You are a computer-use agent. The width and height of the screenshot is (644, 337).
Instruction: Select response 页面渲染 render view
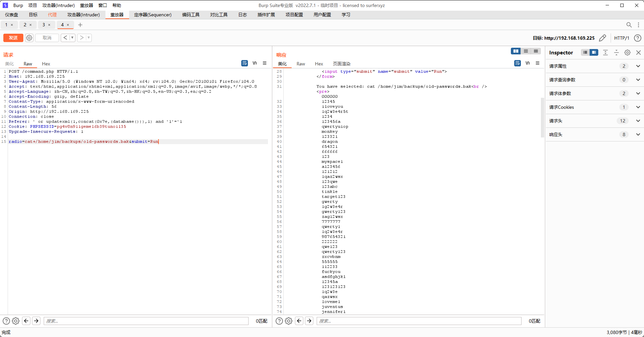click(x=342, y=64)
